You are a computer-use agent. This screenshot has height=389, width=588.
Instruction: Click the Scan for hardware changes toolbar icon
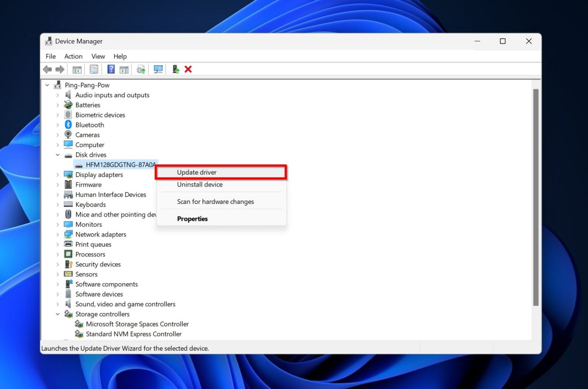click(x=158, y=69)
